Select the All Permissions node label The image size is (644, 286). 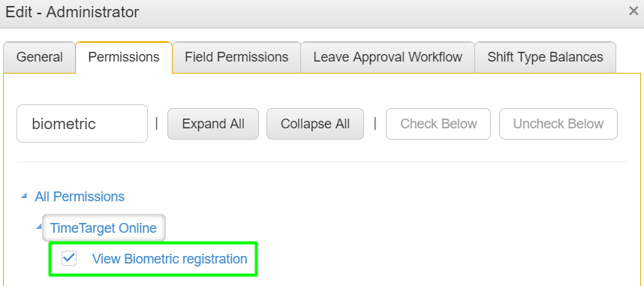coord(80,197)
